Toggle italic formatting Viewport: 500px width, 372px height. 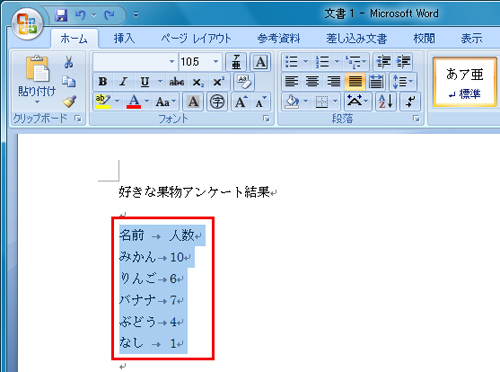click(x=124, y=82)
